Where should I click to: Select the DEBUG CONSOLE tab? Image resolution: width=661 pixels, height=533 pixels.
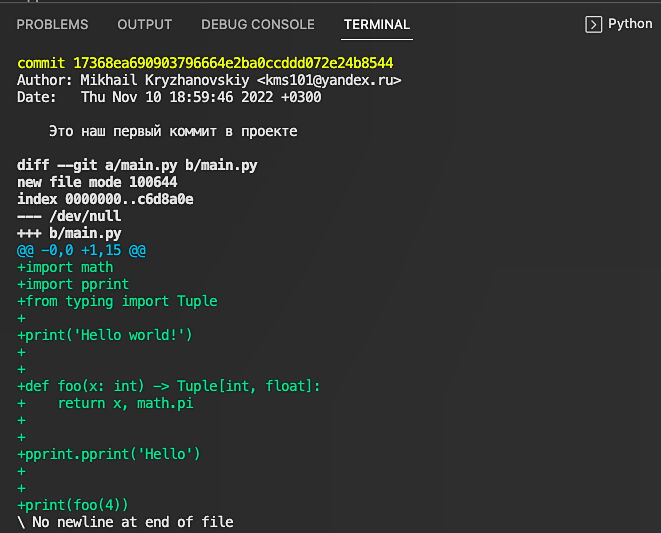click(x=257, y=24)
